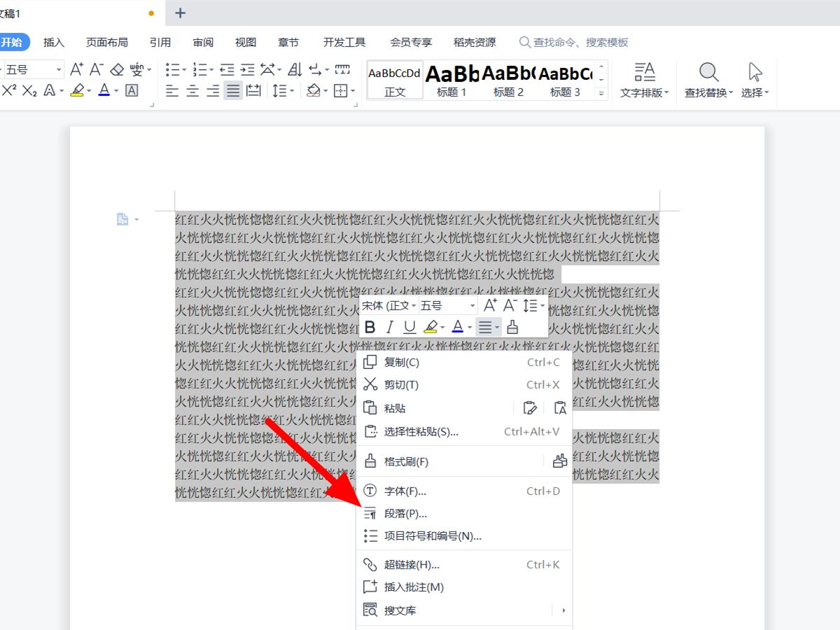Open the ribbon line spacing options
The height and width of the screenshot is (630, 840).
click(x=279, y=90)
